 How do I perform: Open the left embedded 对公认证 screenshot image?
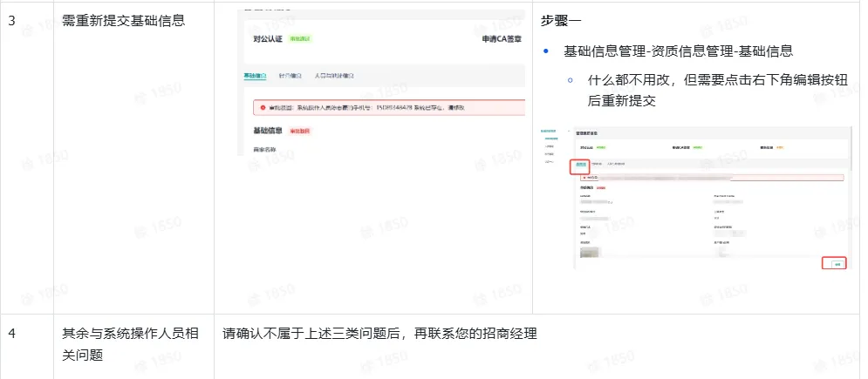coord(381,82)
